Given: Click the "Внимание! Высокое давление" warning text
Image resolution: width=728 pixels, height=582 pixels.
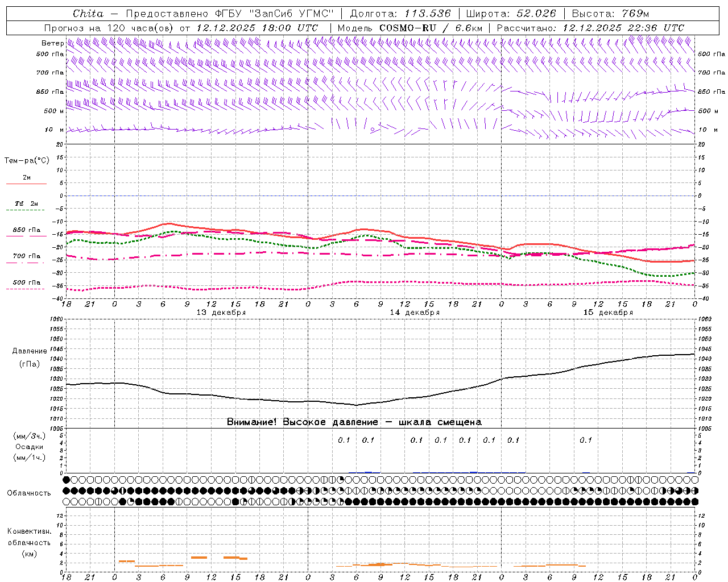Looking at the screenshot, I should click(303, 422).
